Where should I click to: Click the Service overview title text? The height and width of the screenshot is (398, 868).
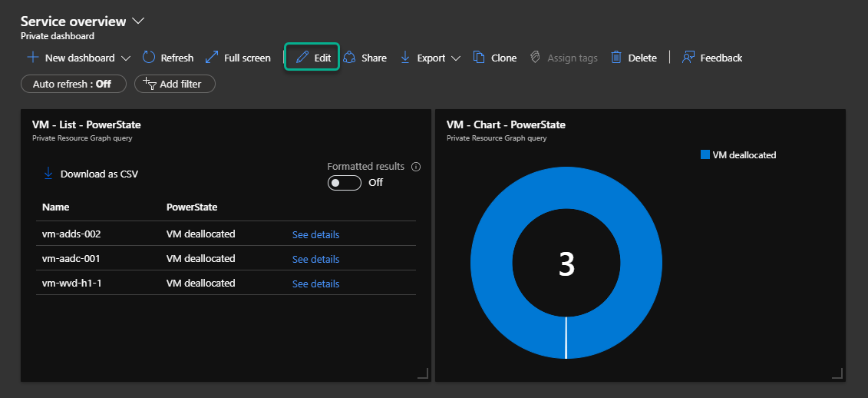(x=74, y=21)
